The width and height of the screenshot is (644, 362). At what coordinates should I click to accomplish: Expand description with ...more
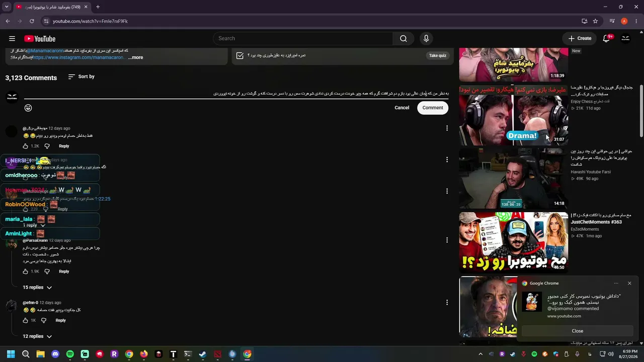(135, 57)
